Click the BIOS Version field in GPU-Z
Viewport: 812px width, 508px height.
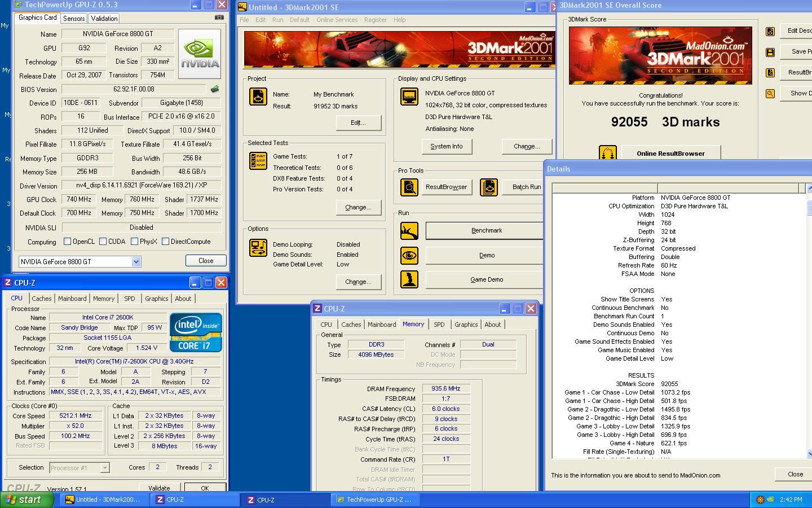click(x=134, y=89)
